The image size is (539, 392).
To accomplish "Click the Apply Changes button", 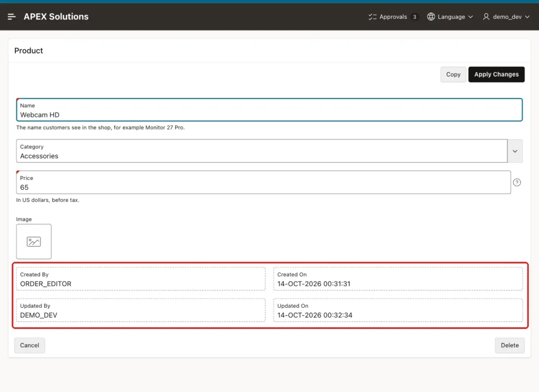I will click(x=496, y=74).
